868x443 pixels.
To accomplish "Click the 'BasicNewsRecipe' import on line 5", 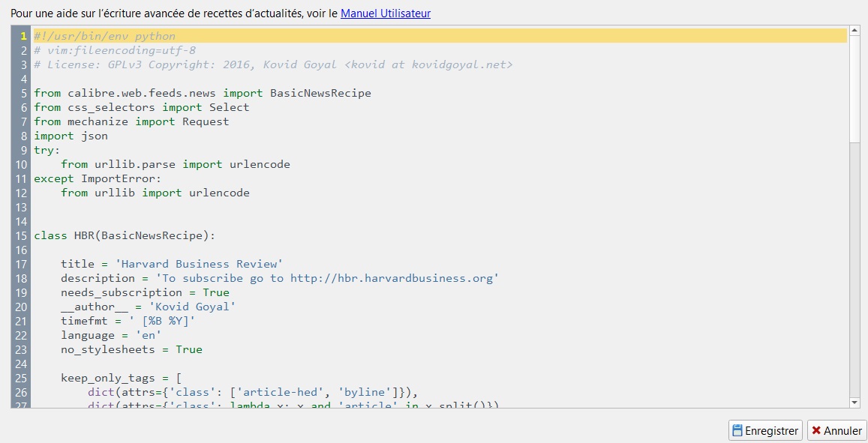I will pos(320,93).
